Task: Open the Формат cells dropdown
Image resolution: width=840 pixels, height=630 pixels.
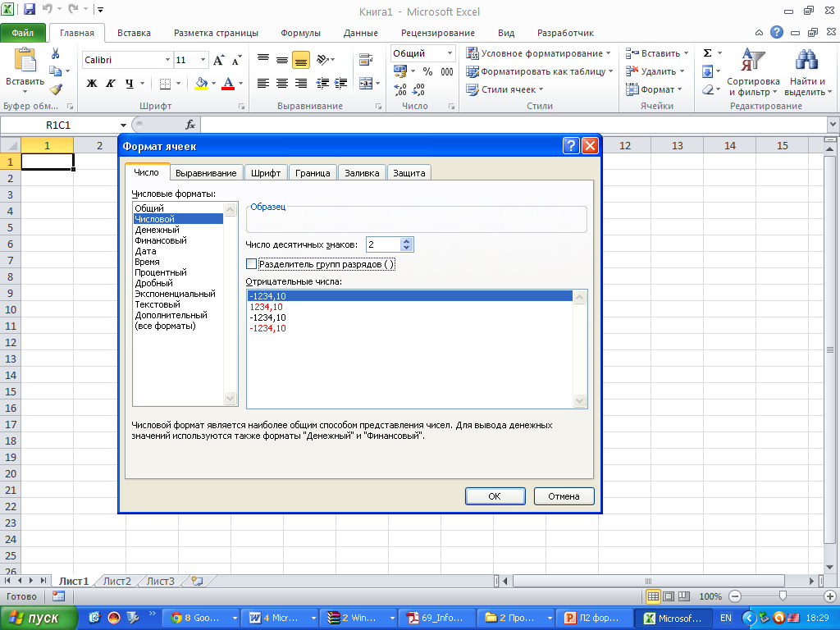Action: (654, 89)
